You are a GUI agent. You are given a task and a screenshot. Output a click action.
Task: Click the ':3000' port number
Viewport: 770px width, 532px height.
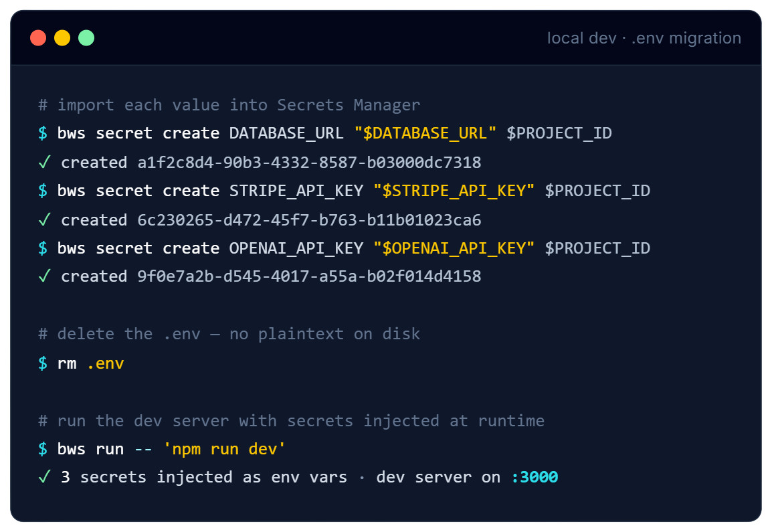(x=535, y=477)
